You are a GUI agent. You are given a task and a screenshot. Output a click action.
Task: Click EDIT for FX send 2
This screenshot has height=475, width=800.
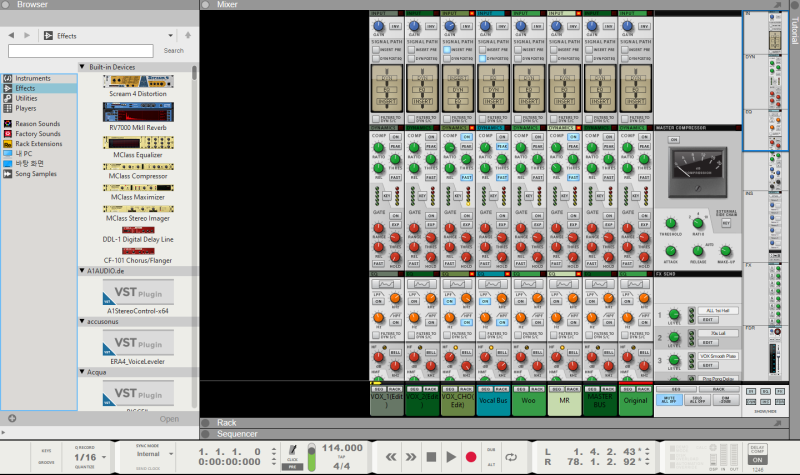[708, 342]
